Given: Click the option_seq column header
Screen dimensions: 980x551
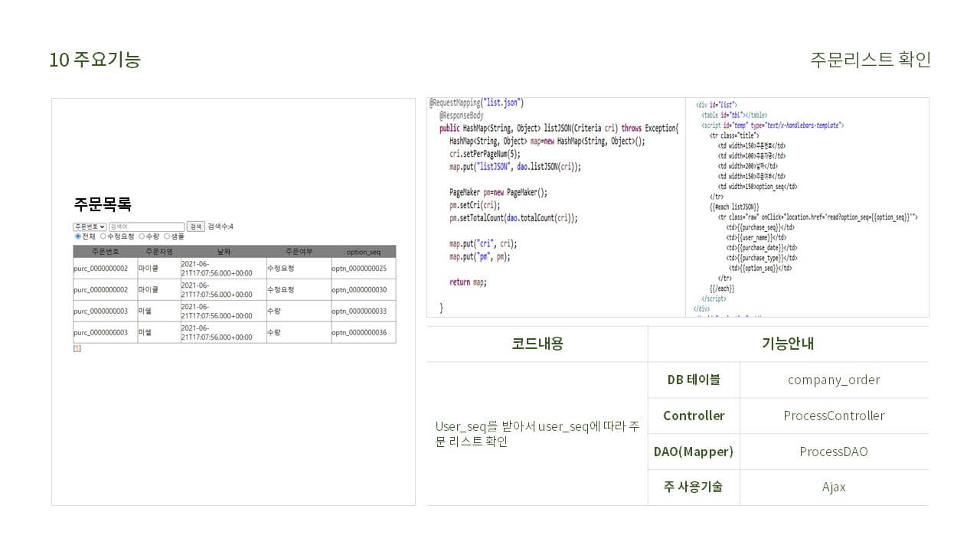Looking at the screenshot, I should pyautogui.click(x=364, y=252).
